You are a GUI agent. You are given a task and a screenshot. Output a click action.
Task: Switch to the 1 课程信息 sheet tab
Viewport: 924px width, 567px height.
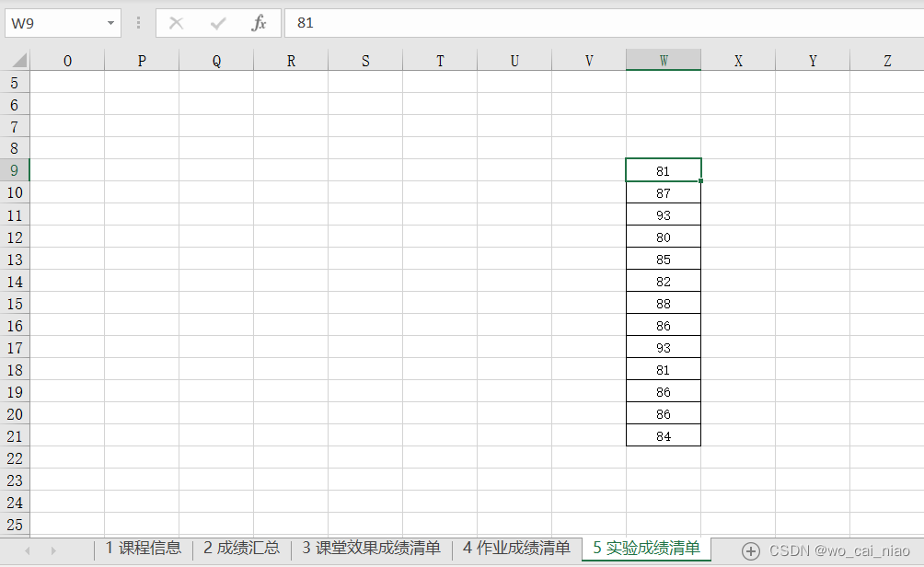144,549
